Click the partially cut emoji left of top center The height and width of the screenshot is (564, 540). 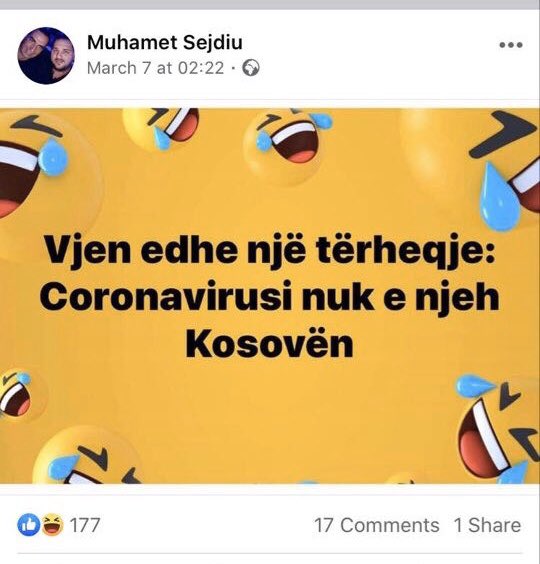[x=163, y=129]
